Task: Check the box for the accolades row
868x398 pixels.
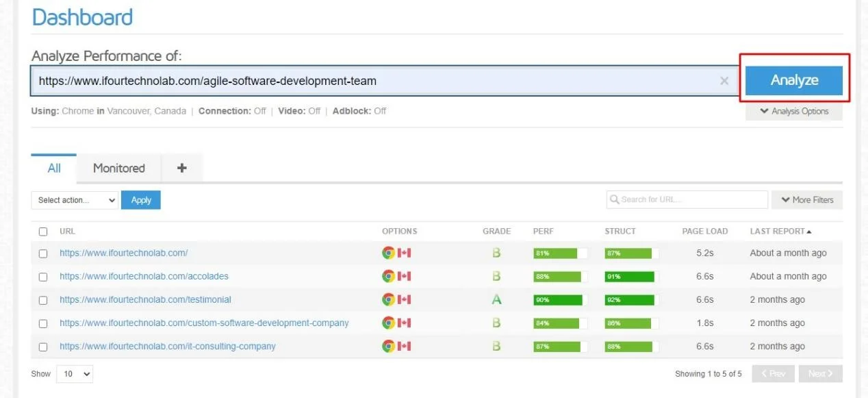Action: (43, 277)
